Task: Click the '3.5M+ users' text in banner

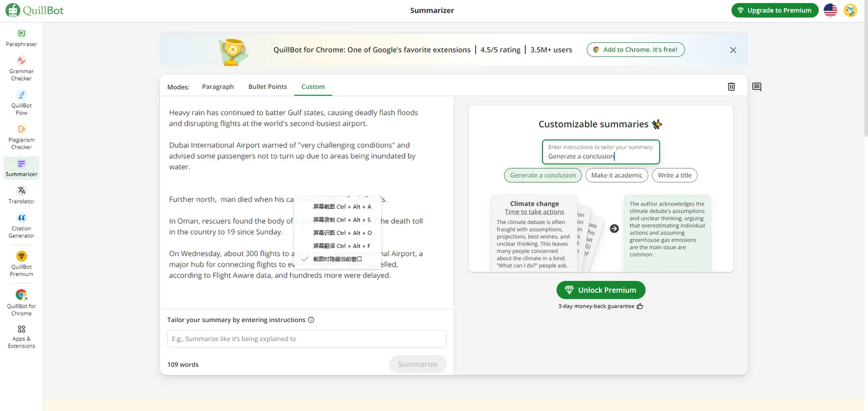Action: [x=551, y=50]
